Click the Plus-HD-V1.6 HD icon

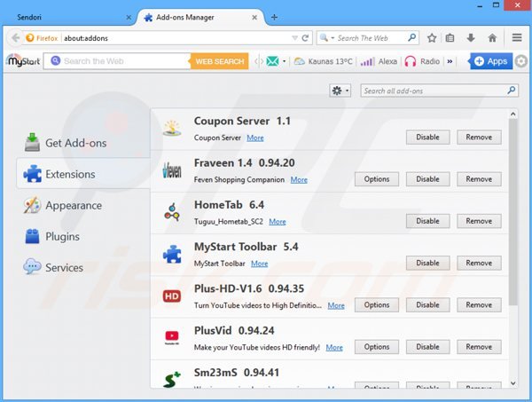click(x=172, y=296)
